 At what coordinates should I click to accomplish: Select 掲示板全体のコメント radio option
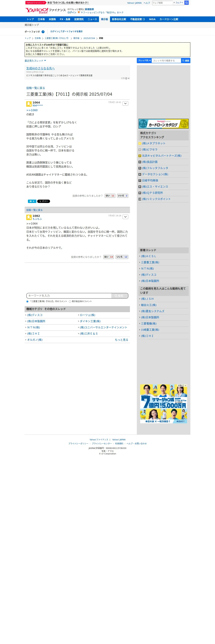pos(70,301)
